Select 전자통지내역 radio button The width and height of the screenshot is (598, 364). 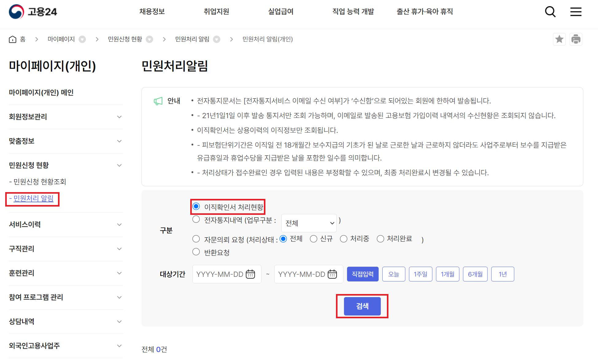[x=196, y=219]
